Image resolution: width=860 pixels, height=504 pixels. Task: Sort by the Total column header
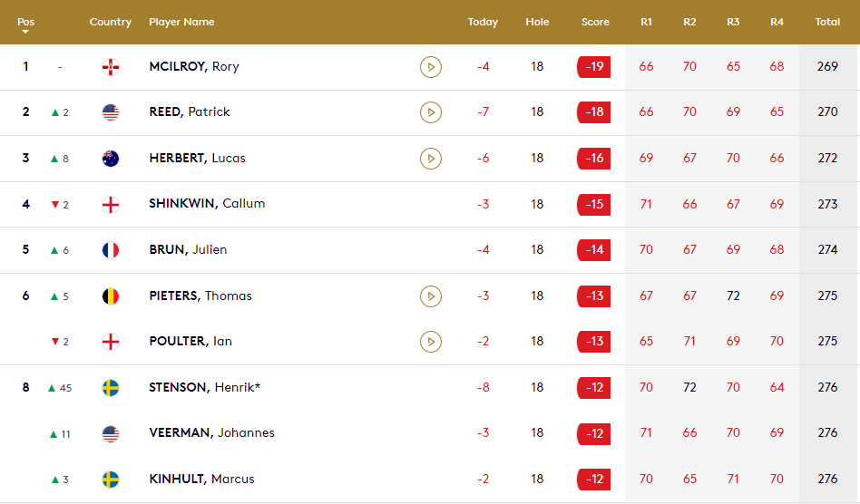click(x=827, y=22)
